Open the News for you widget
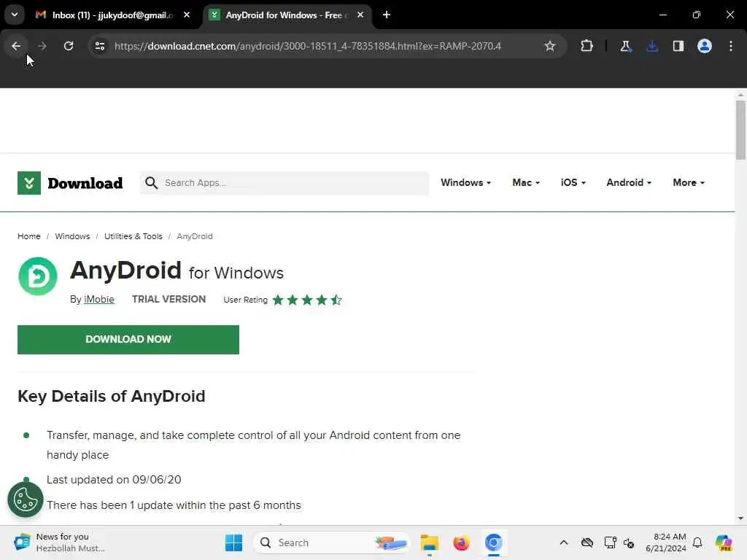Viewport: 747px width, 560px height. (60, 542)
